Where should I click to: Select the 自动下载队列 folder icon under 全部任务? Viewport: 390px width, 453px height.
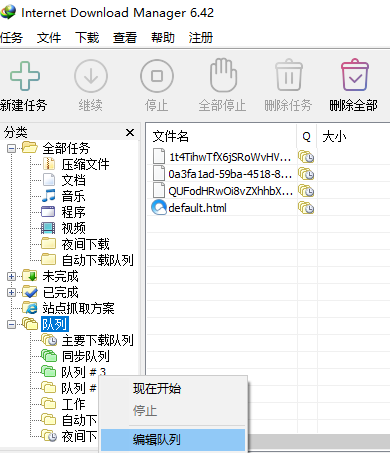(49, 259)
